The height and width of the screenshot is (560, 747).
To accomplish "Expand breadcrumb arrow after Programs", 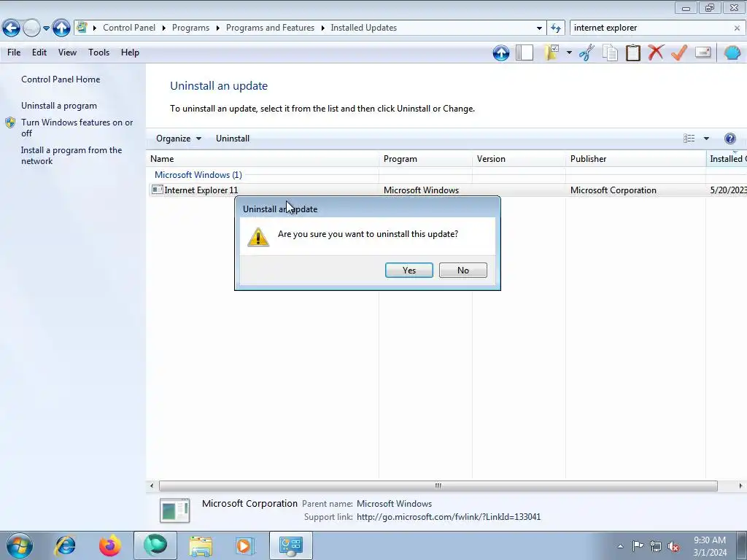I will [x=217, y=28].
